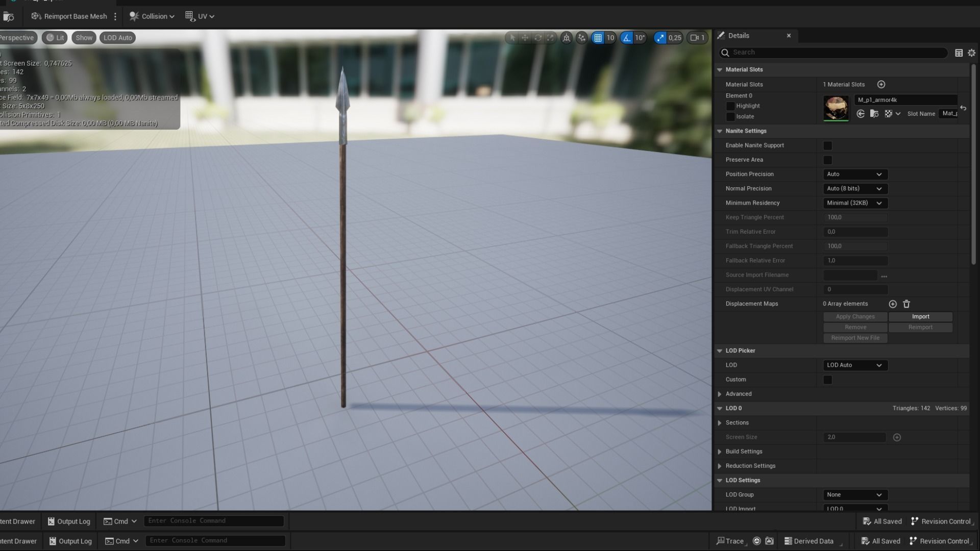Open Details panel settings gear
Viewport: 980px width, 551px height.
[971, 53]
